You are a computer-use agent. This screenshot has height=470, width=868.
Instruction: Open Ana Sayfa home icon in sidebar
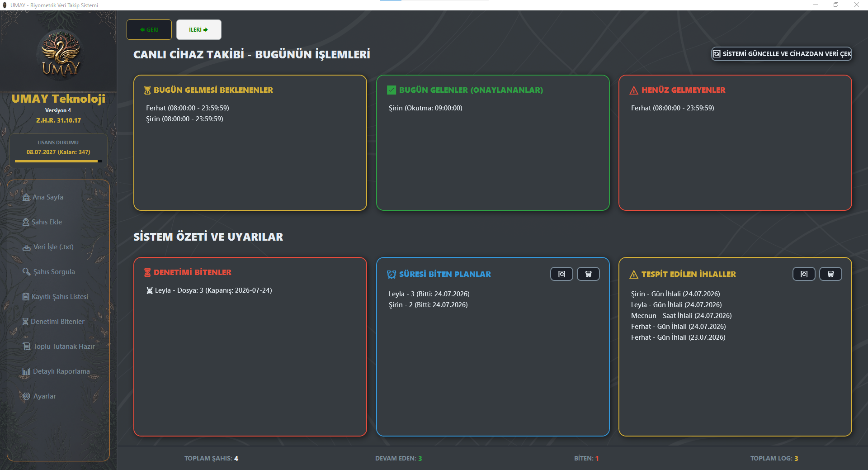coord(26,197)
